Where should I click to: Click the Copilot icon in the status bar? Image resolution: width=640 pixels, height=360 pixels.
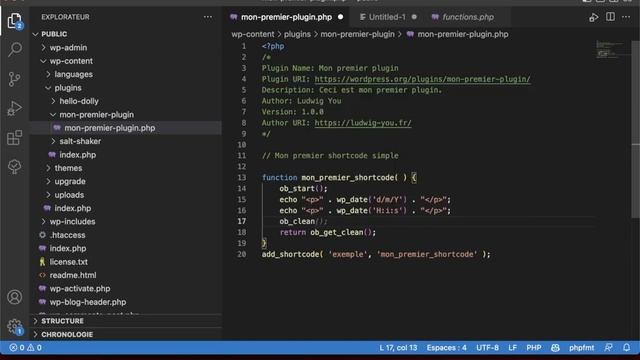tap(555, 348)
